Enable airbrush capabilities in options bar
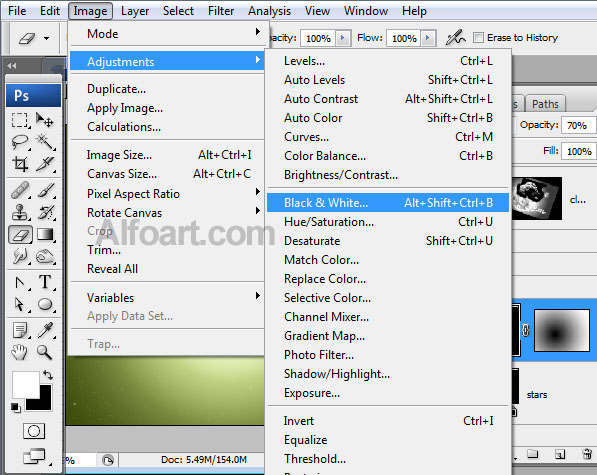597x475 pixels. point(455,38)
